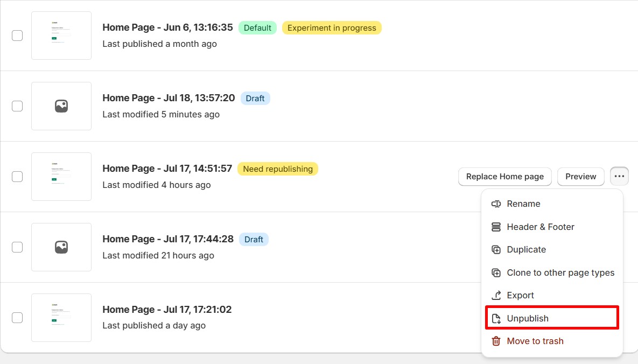Tick the checkbox for Jul 18, 13:57:20 draft

pos(17,106)
